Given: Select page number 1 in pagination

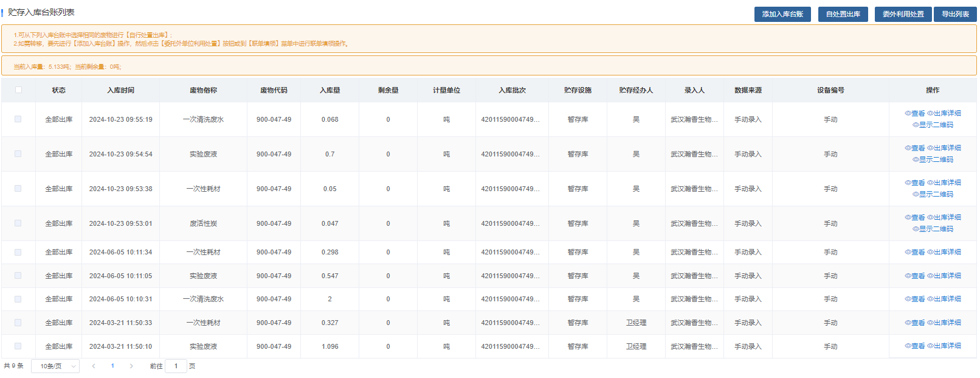Looking at the screenshot, I should [x=112, y=366].
